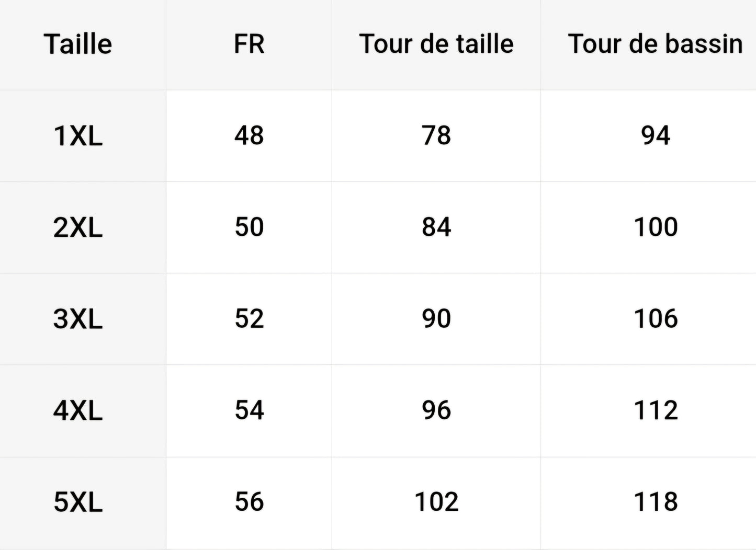Click waist measurement 78 cell
Screen dimensions: 756x550
click(x=436, y=135)
